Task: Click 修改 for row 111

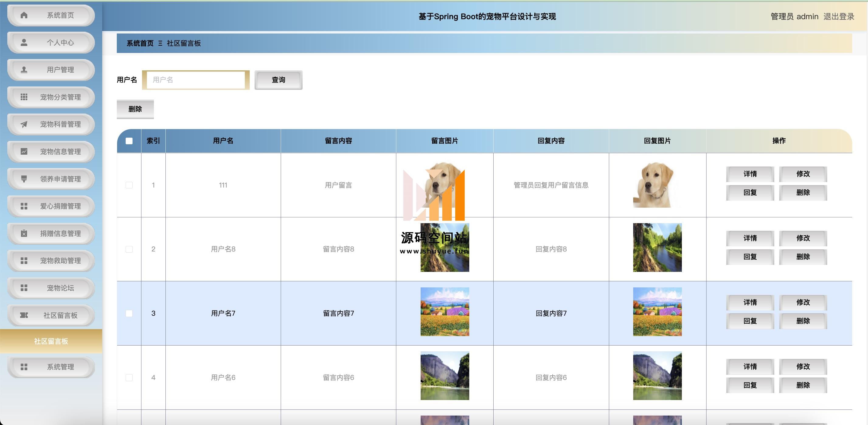Action: click(803, 174)
